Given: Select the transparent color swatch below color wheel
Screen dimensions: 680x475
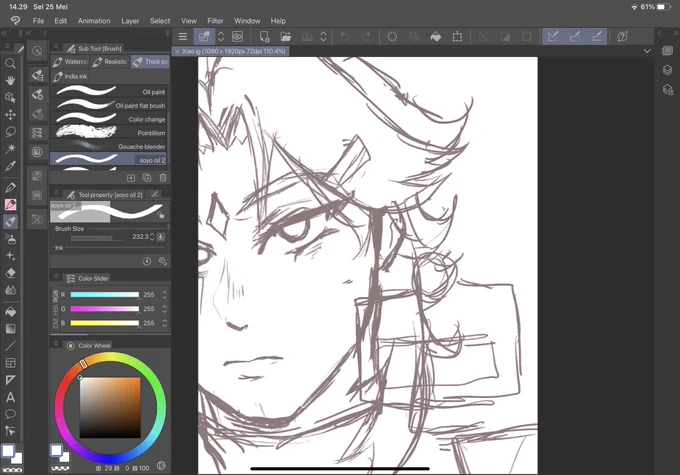Looking at the screenshot, I should pos(60,468).
